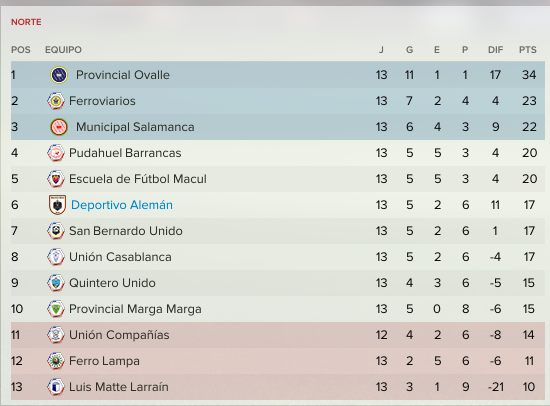
Task: Click the San Bernardo Unido badge
Action: click(x=56, y=231)
